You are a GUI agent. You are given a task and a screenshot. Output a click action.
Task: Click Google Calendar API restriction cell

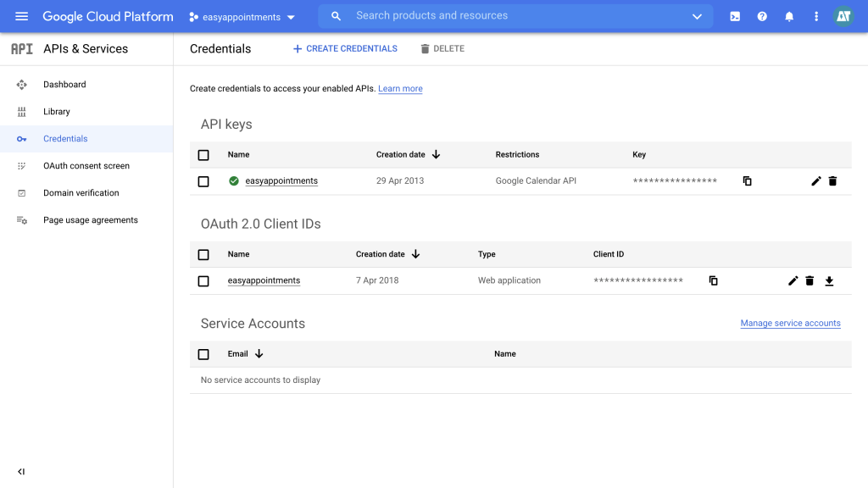click(x=536, y=181)
